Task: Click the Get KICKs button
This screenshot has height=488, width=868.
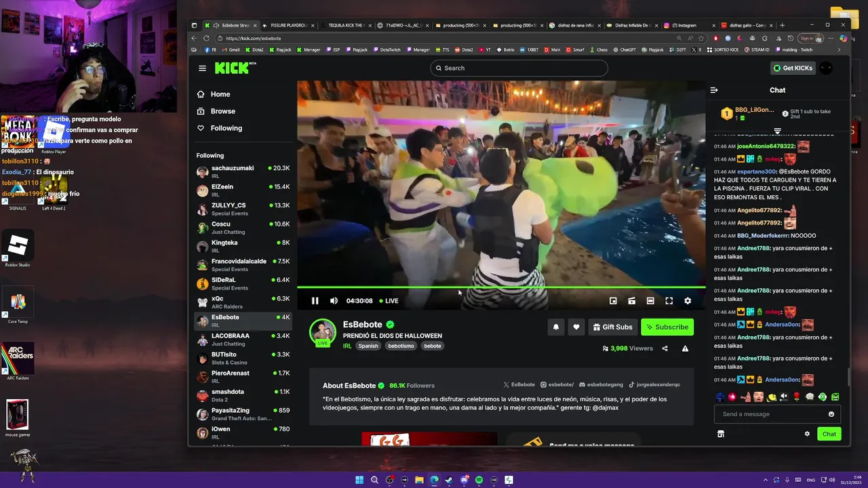Action: coord(792,68)
